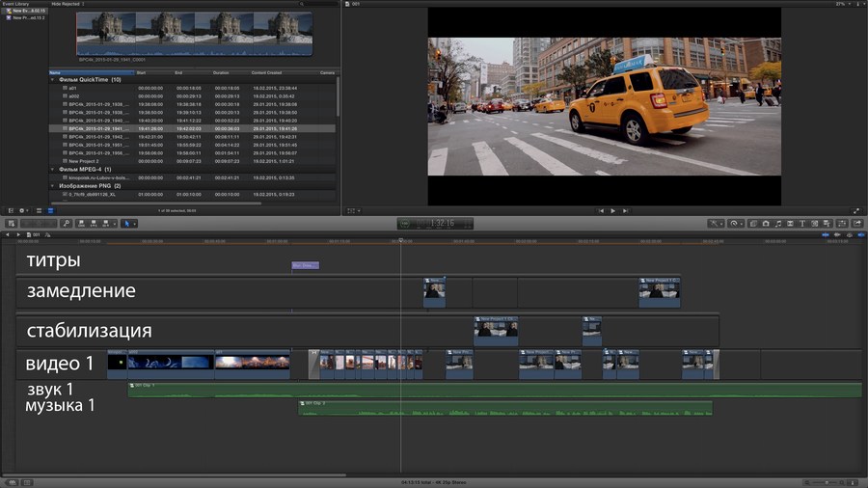Open the keyword editor key icon

[67, 224]
